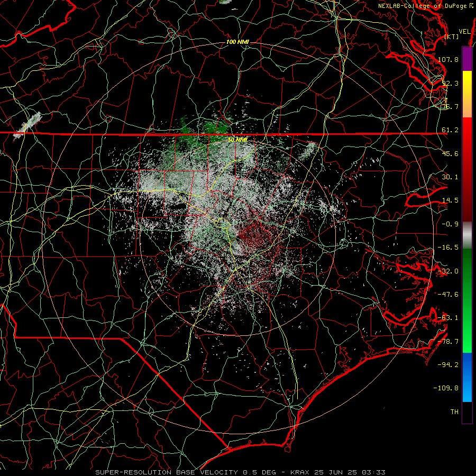Click the 92.3 velocity scale value
The image size is (476, 476).
[450, 83]
